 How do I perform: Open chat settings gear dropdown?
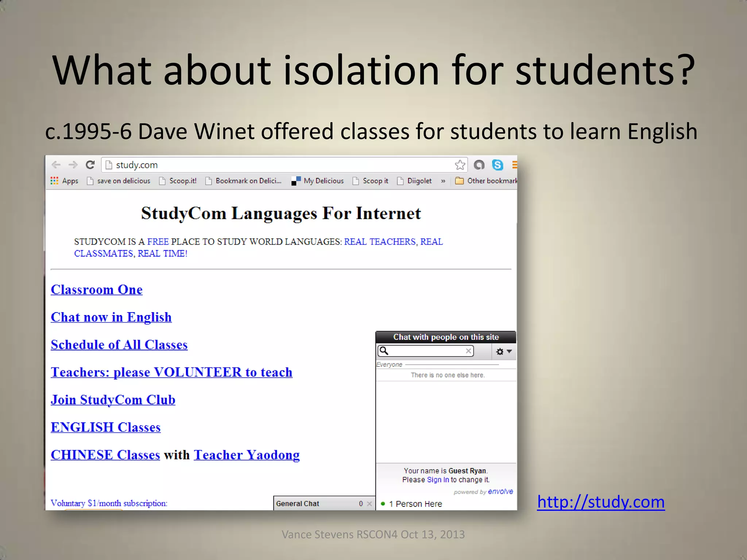[x=504, y=351]
